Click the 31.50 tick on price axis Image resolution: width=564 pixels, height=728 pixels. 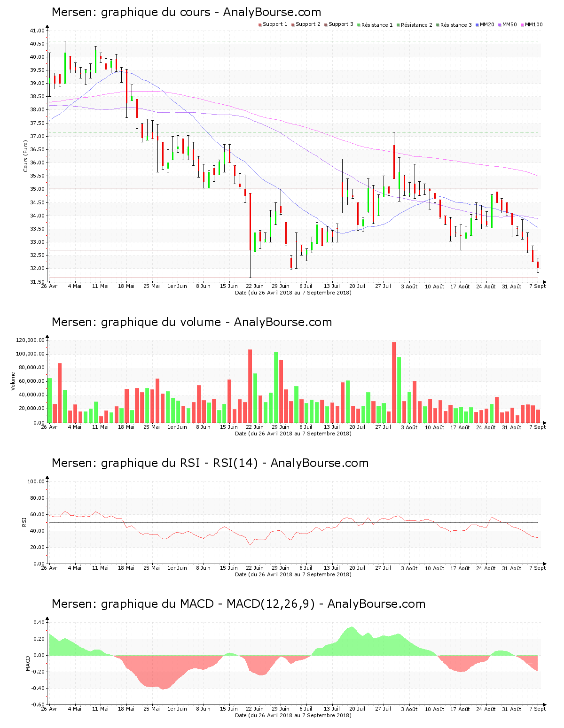37,282
